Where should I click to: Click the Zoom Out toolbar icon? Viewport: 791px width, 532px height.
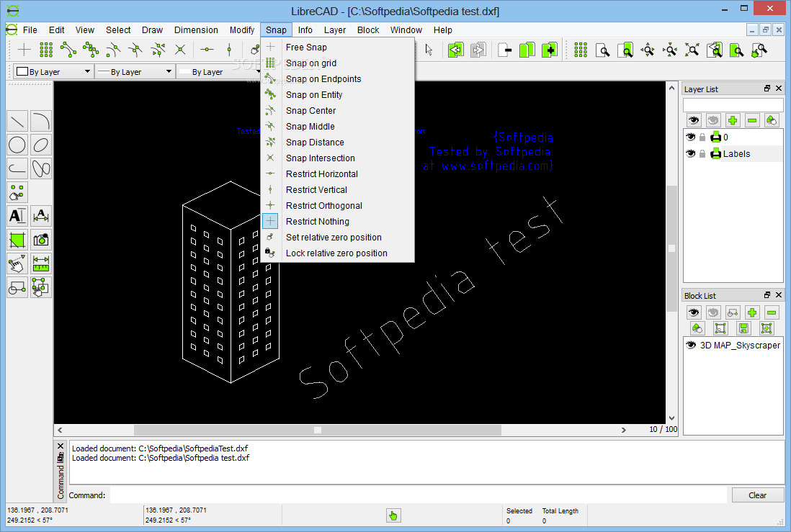[x=670, y=50]
